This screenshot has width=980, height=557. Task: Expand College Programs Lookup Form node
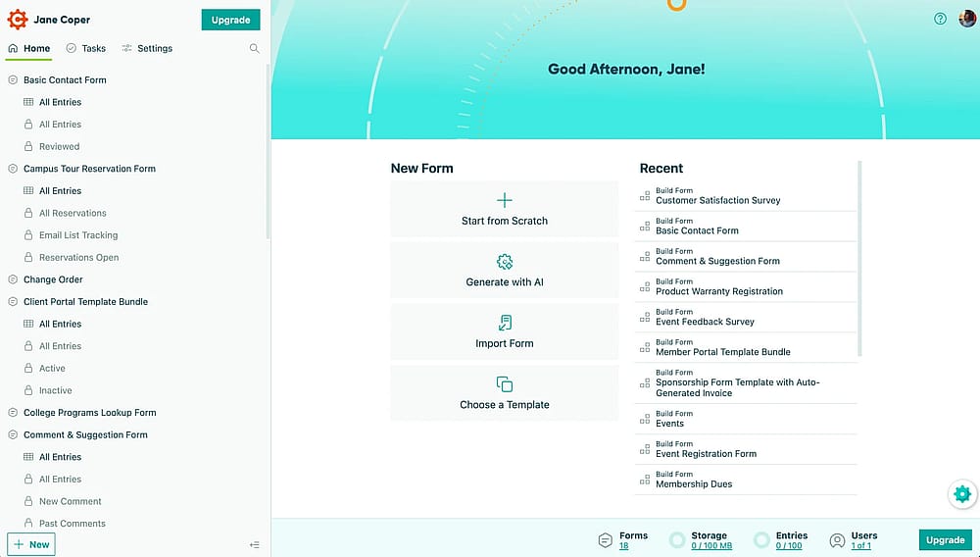pyautogui.click(x=13, y=413)
